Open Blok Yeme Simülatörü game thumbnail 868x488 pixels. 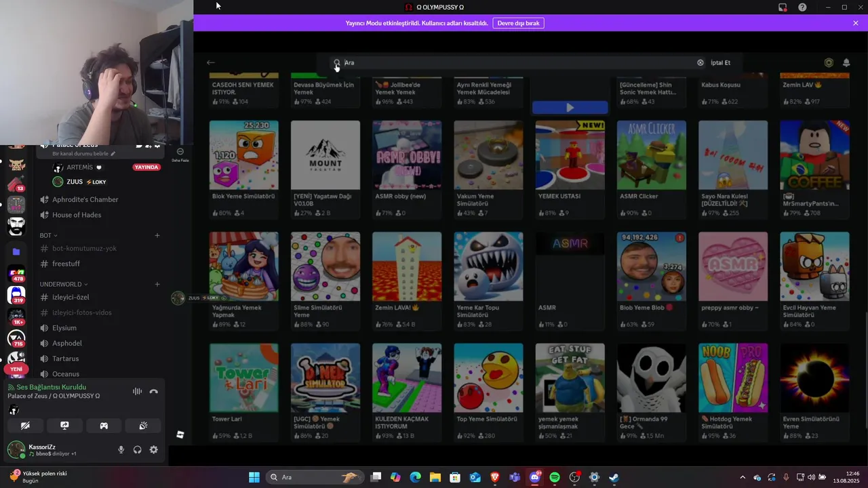243,155
